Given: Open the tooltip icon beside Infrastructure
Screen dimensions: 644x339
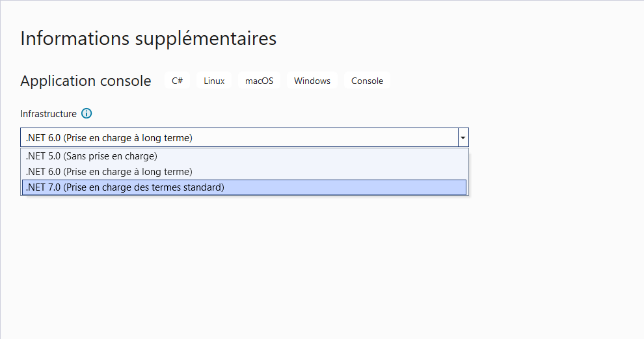Looking at the screenshot, I should click(87, 114).
